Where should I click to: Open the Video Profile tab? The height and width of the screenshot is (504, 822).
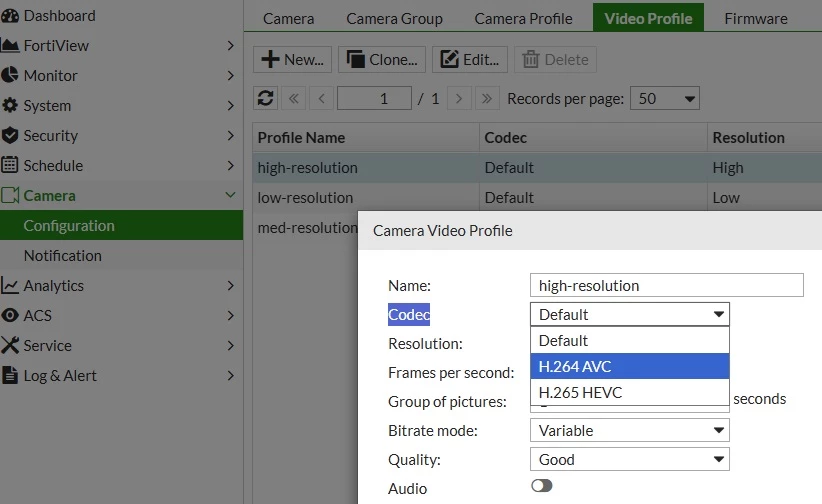pyautogui.click(x=648, y=18)
